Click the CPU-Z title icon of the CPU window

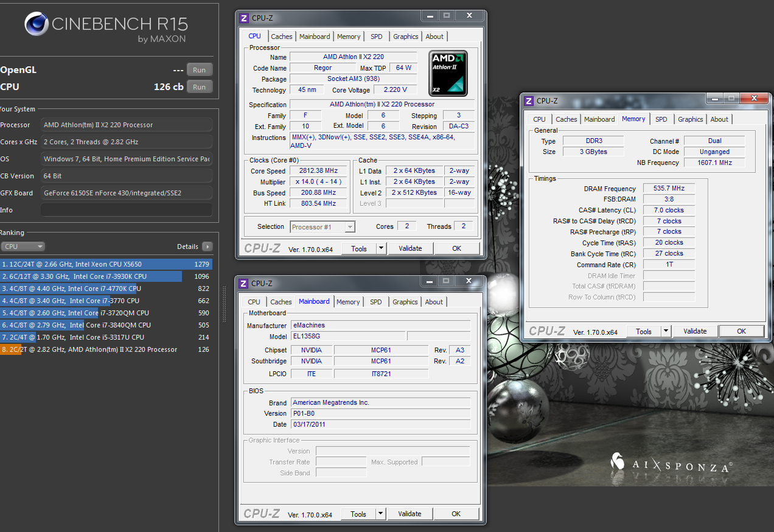click(244, 18)
